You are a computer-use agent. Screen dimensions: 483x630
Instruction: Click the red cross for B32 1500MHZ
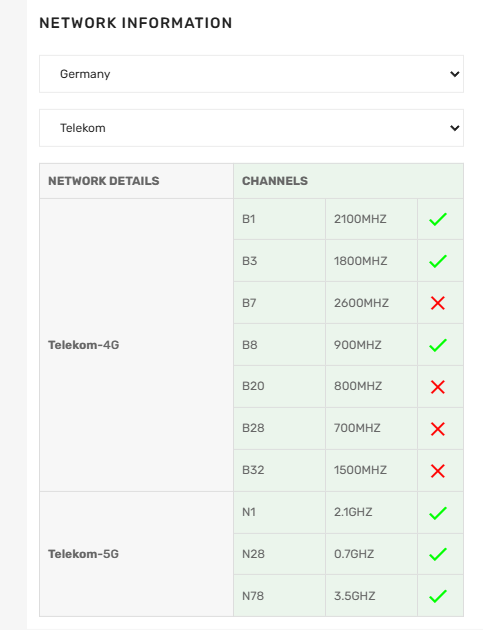click(438, 471)
